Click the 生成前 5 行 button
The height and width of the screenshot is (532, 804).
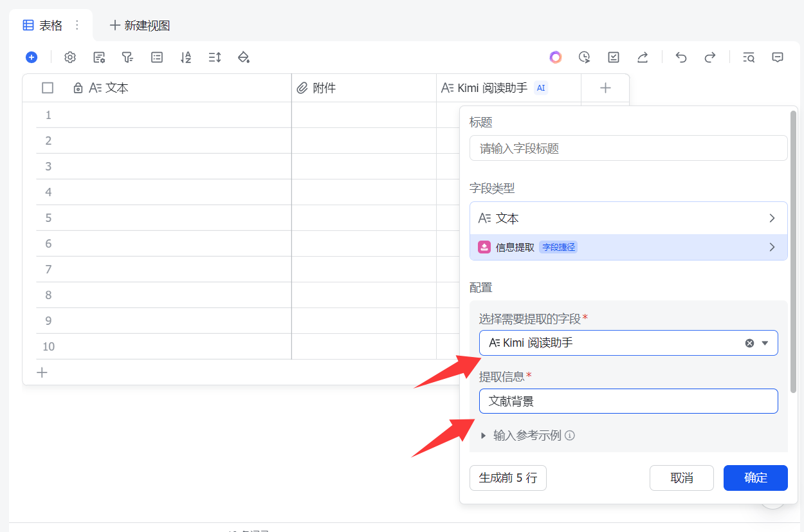[x=507, y=478]
